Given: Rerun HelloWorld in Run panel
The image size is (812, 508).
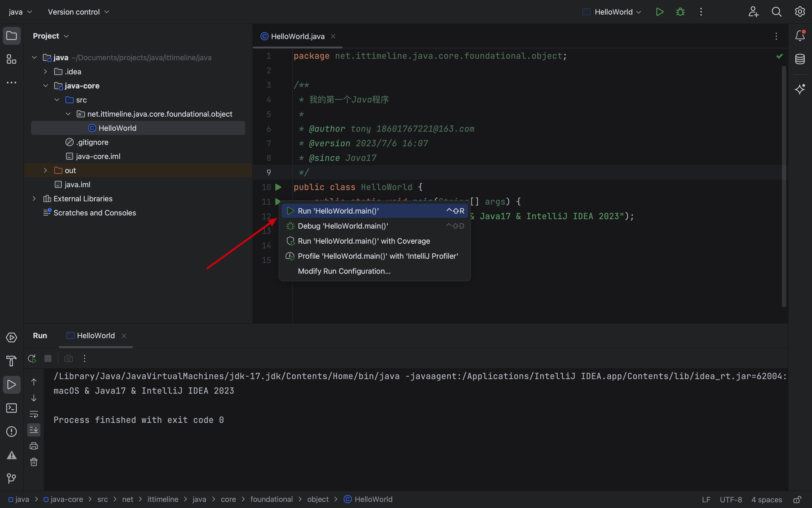Looking at the screenshot, I should pyautogui.click(x=32, y=358).
